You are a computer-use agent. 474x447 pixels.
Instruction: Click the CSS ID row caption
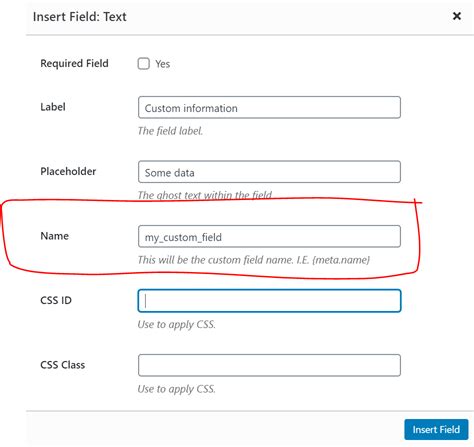point(56,300)
